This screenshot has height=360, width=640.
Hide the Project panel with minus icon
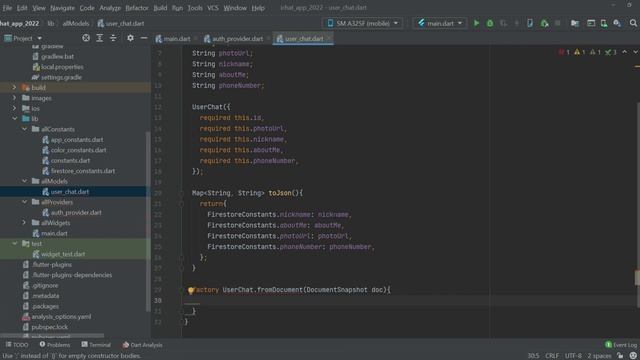click(144, 38)
